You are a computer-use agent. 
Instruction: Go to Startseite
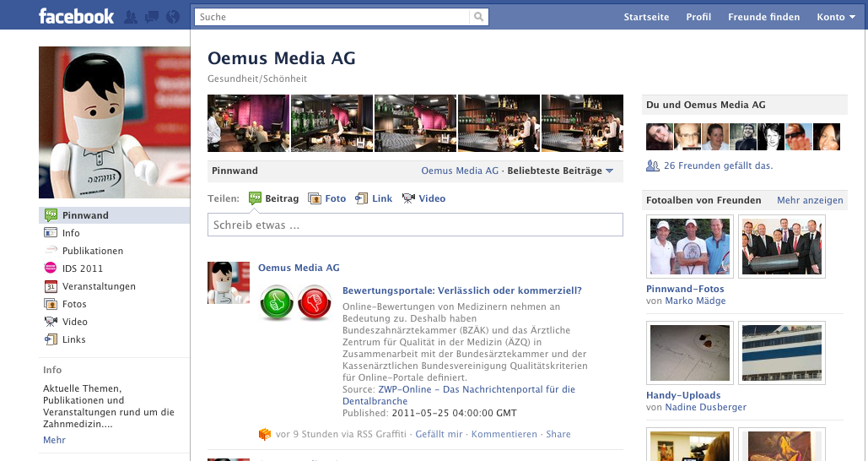click(646, 17)
